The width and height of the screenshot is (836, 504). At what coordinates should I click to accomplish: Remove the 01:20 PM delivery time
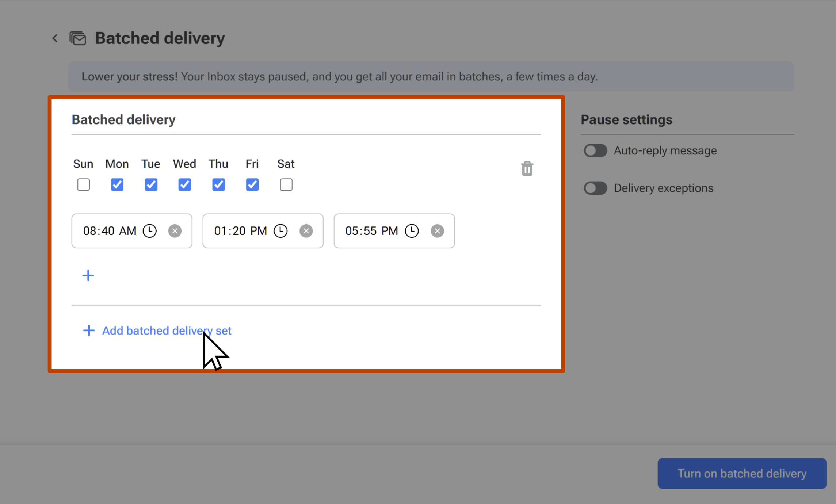tap(306, 231)
